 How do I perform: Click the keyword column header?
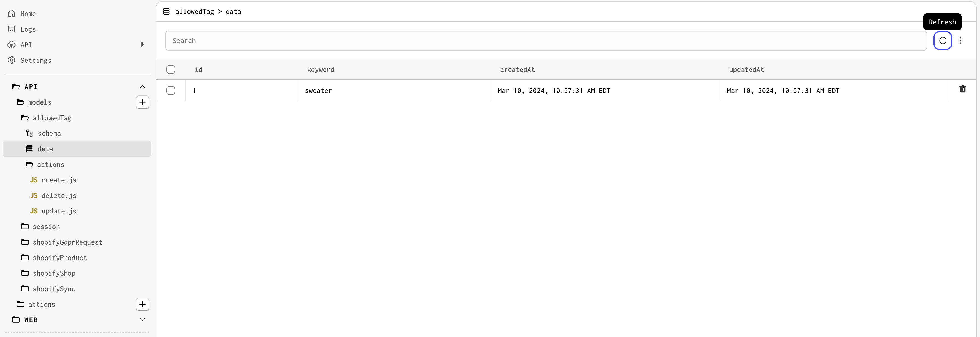tap(321, 70)
